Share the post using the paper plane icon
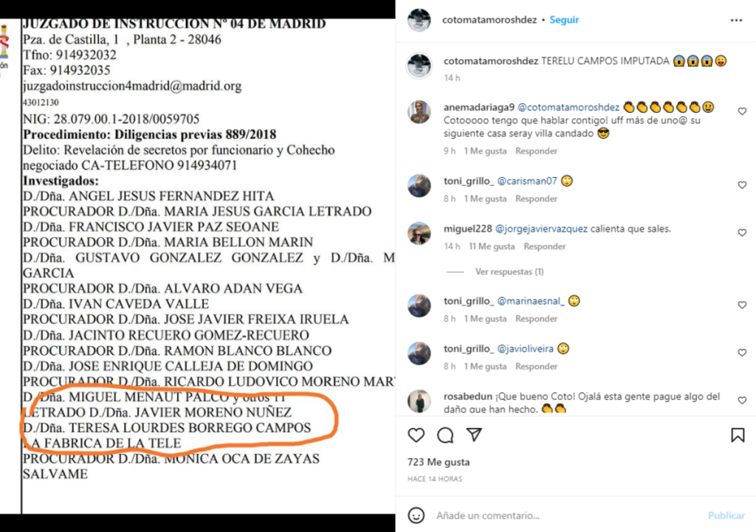This screenshot has width=756, height=532. click(x=475, y=435)
